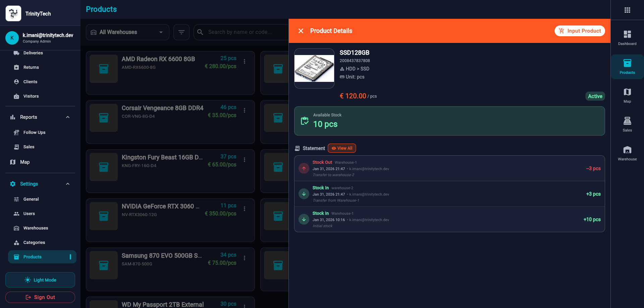View all statement entries
Image resolution: width=644 pixels, height=308 pixels.
coord(342,148)
